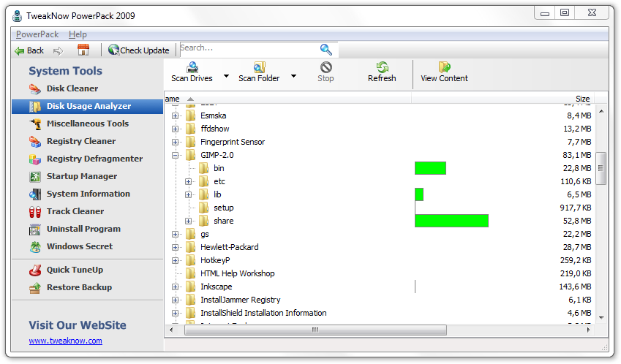Click the System Tools heading

65,71
